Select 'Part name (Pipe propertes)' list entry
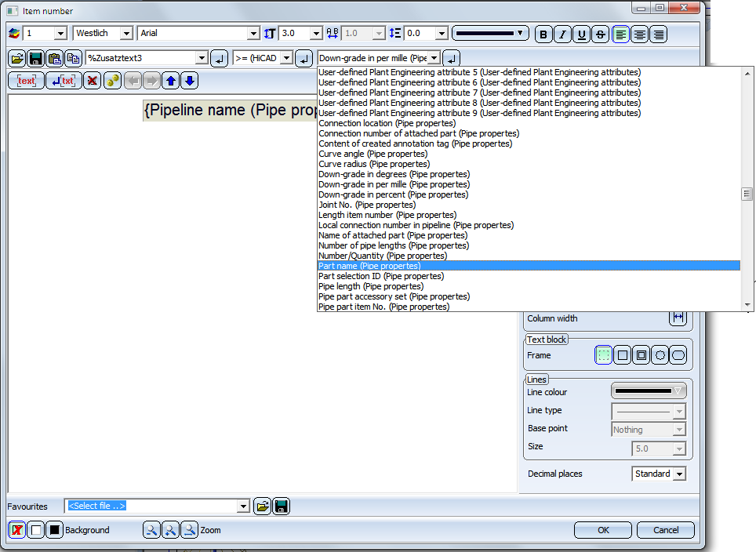 click(369, 266)
